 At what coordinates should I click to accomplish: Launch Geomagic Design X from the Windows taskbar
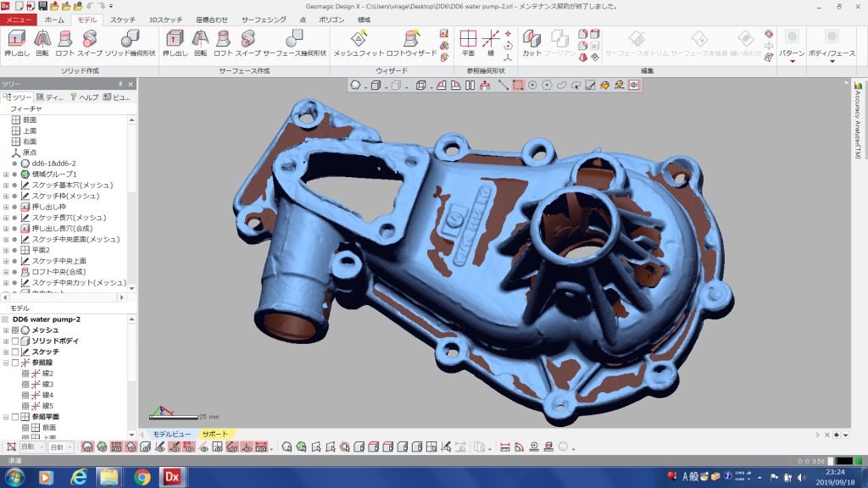pos(174,477)
